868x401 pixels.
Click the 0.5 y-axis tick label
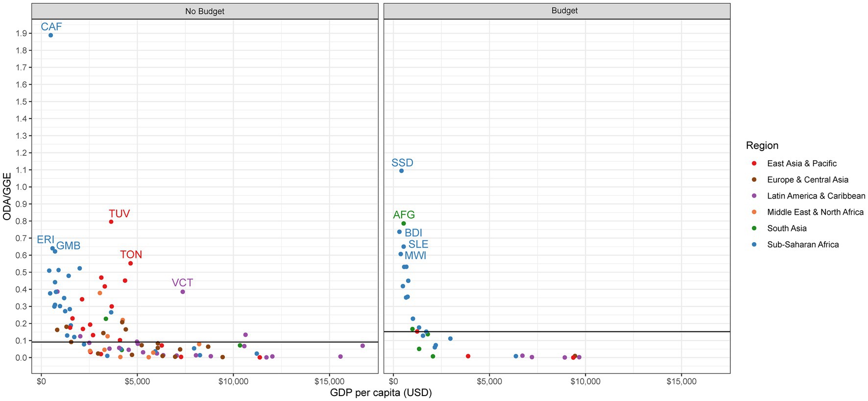[x=21, y=272]
